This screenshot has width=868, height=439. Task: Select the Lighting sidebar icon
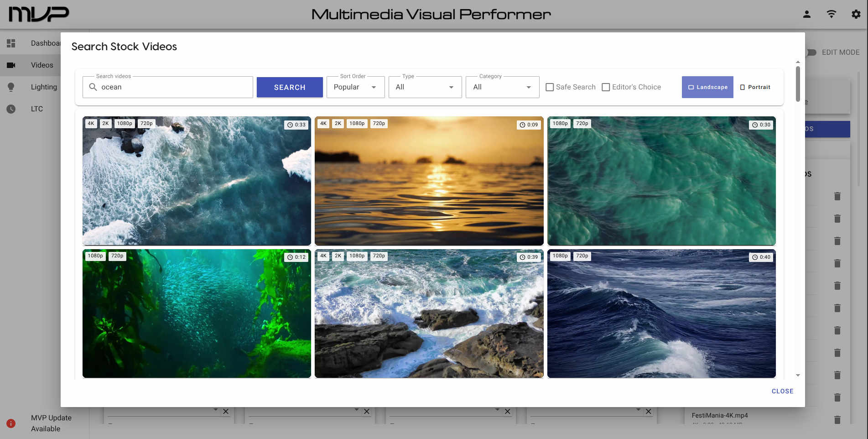(11, 87)
